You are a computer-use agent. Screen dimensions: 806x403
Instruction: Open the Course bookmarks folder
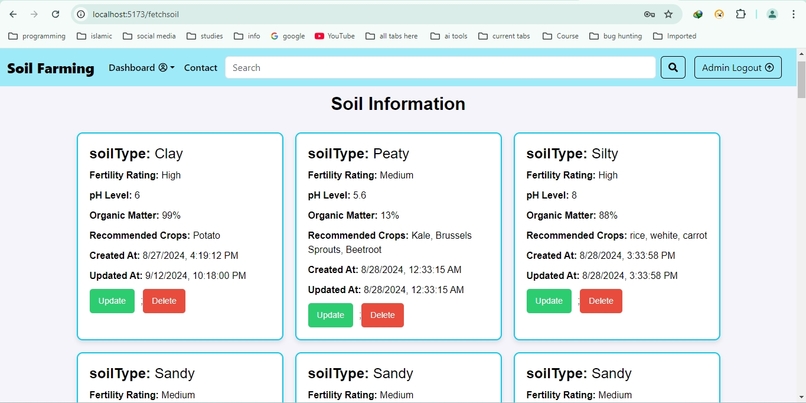click(x=560, y=36)
